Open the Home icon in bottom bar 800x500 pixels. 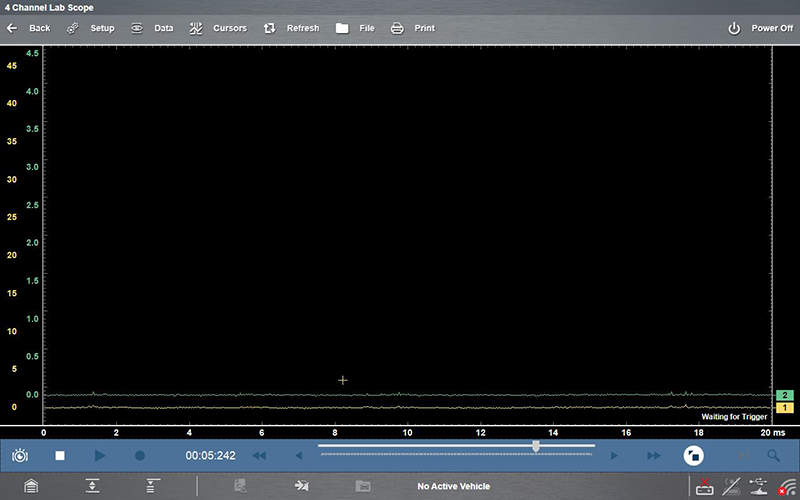[31, 486]
